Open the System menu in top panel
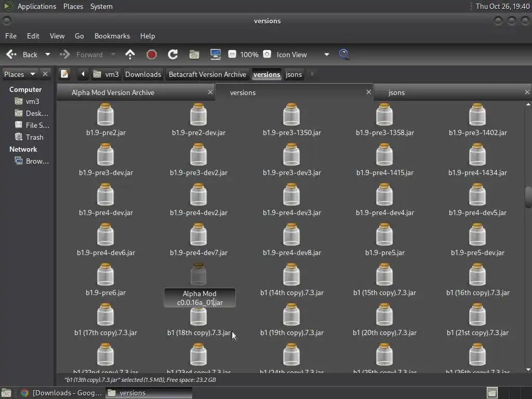532x399 pixels. (101, 6)
